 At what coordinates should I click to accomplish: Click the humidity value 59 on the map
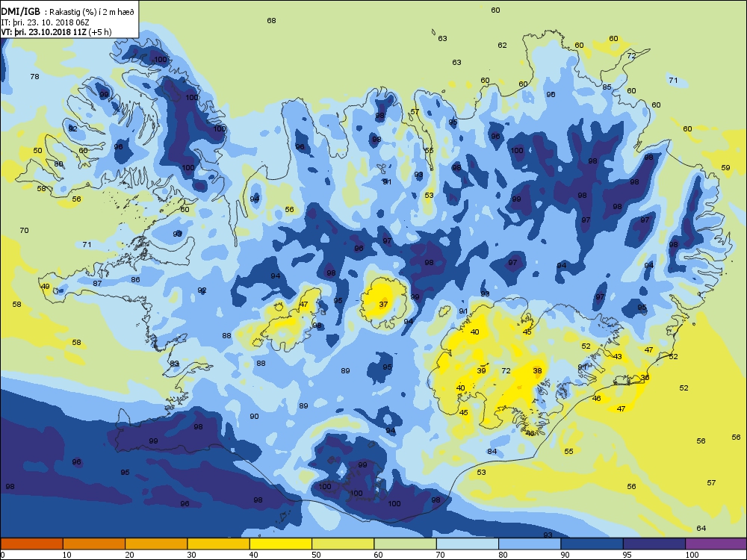tap(725, 167)
